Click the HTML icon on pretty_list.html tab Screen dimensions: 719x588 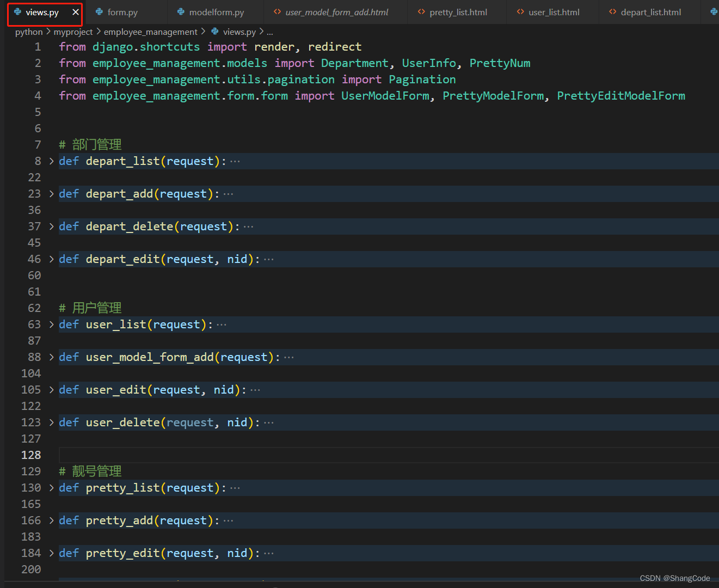pyautogui.click(x=421, y=11)
